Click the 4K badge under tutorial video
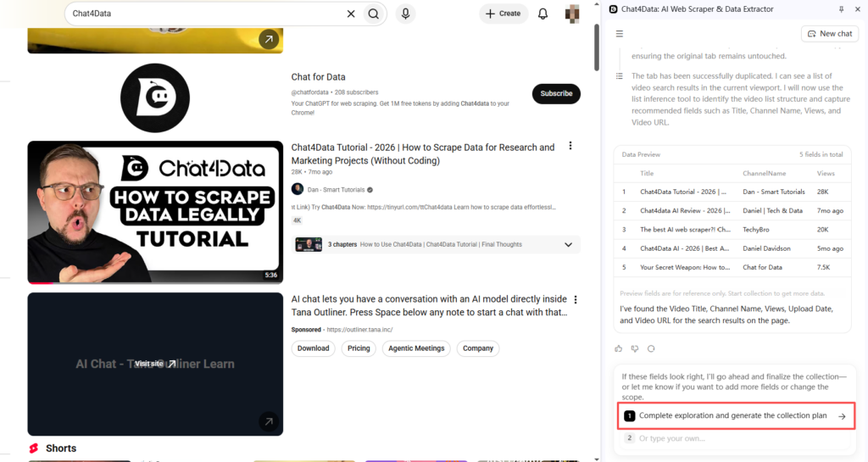Viewport: 868px width, 462px height. point(298,220)
